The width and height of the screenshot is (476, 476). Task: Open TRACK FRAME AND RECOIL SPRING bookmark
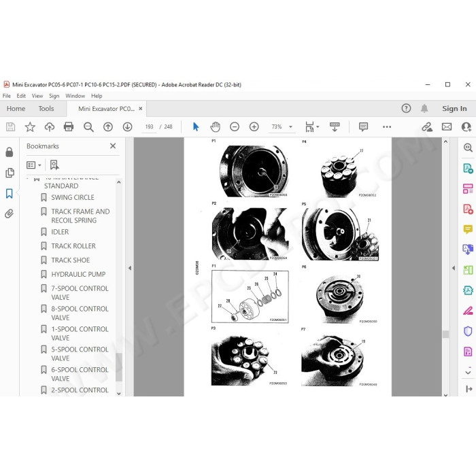point(80,216)
